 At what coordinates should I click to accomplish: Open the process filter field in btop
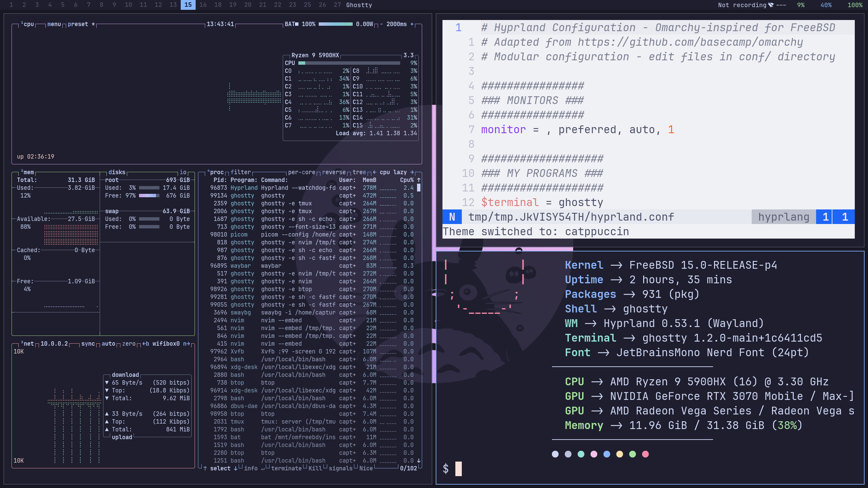pyautogui.click(x=241, y=172)
